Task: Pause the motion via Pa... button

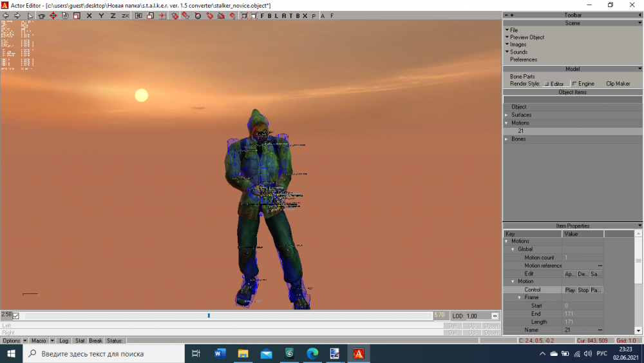Action: [596, 290]
